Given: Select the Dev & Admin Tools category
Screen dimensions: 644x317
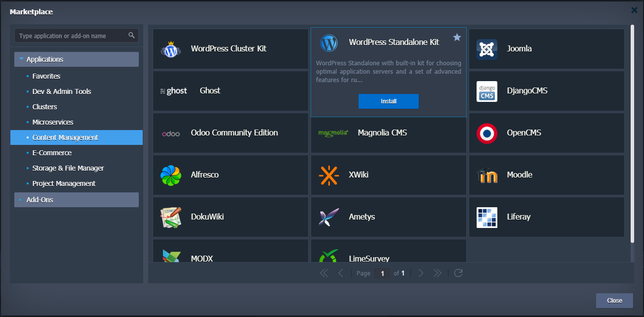Looking at the screenshot, I should 62,91.
